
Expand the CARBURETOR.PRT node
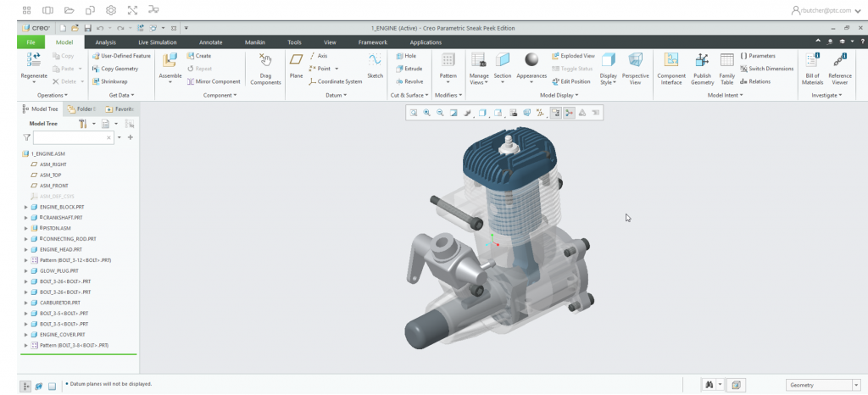click(26, 303)
